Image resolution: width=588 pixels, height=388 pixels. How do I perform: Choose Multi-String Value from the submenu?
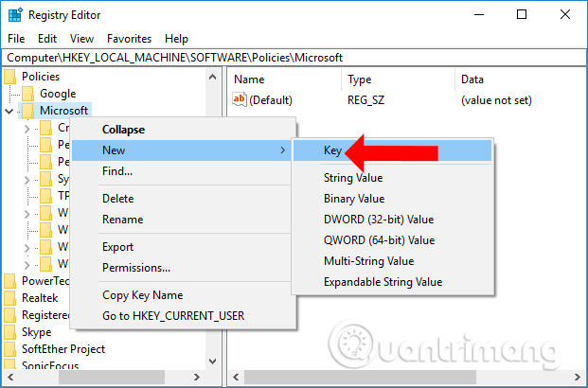(368, 261)
